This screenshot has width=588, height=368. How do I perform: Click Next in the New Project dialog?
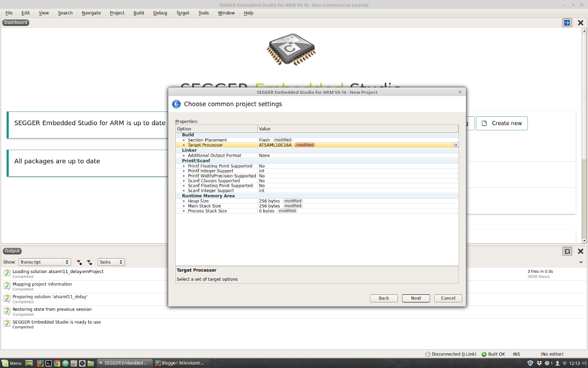(416, 298)
